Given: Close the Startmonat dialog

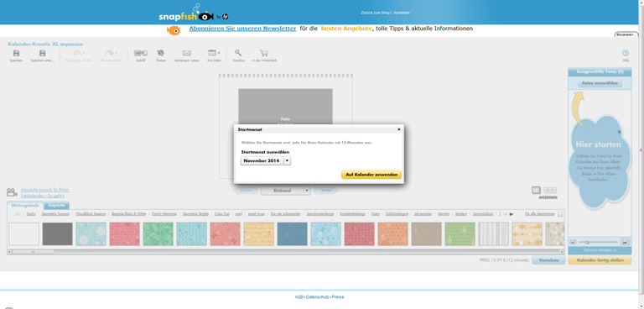Looking at the screenshot, I should click(x=398, y=129).
